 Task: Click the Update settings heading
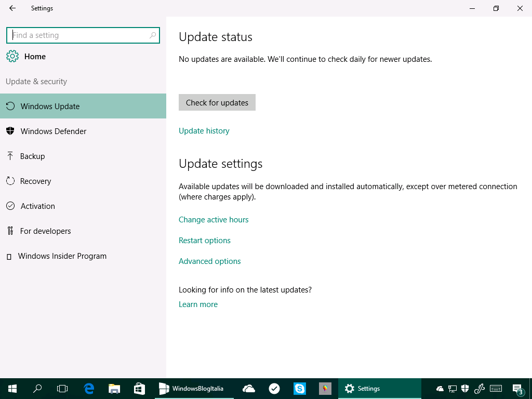(220, 164)
